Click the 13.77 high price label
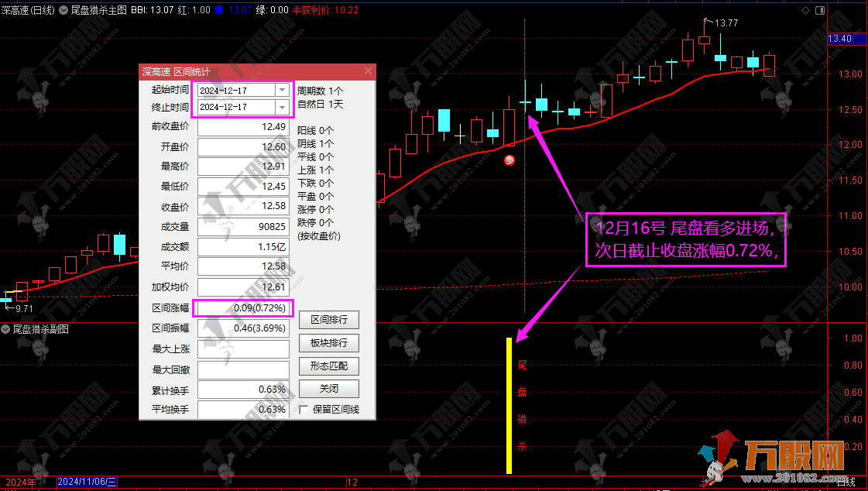The image size is (868, 491). [x=726, y=23]
